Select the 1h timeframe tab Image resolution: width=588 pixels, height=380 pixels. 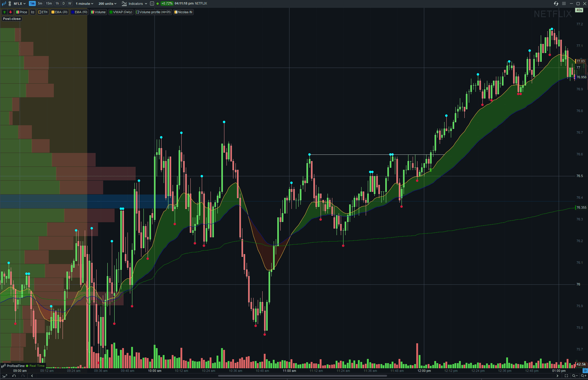coord(57,4)
